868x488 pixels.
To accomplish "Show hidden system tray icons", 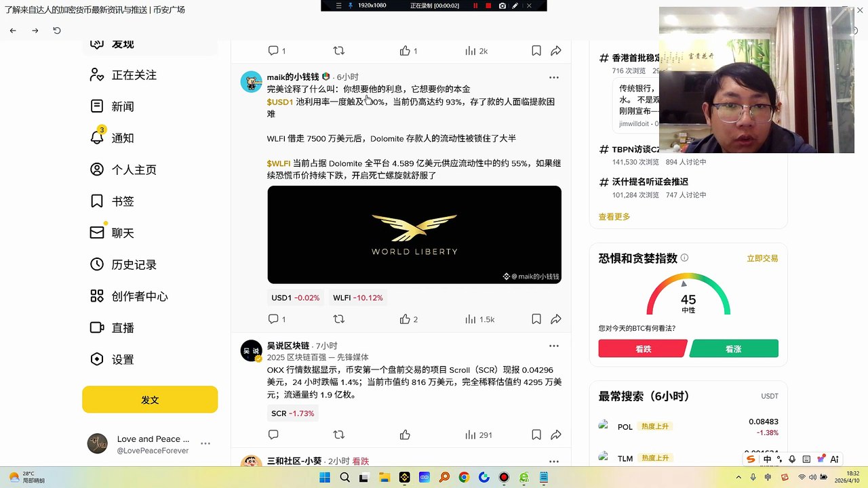I will (x=738, y=477).
